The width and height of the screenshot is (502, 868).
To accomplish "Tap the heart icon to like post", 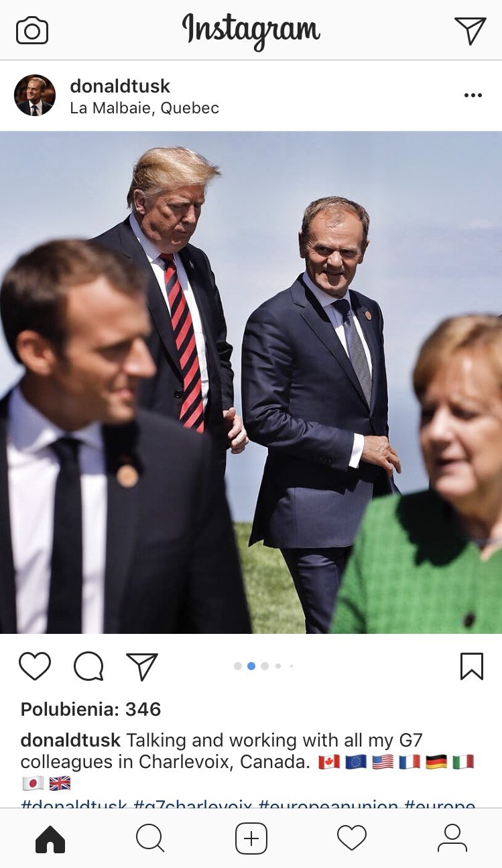I will 35,666.
